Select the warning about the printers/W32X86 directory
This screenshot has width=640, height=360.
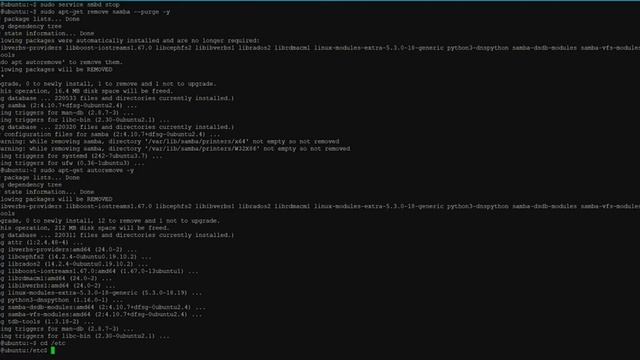[175, 149]
